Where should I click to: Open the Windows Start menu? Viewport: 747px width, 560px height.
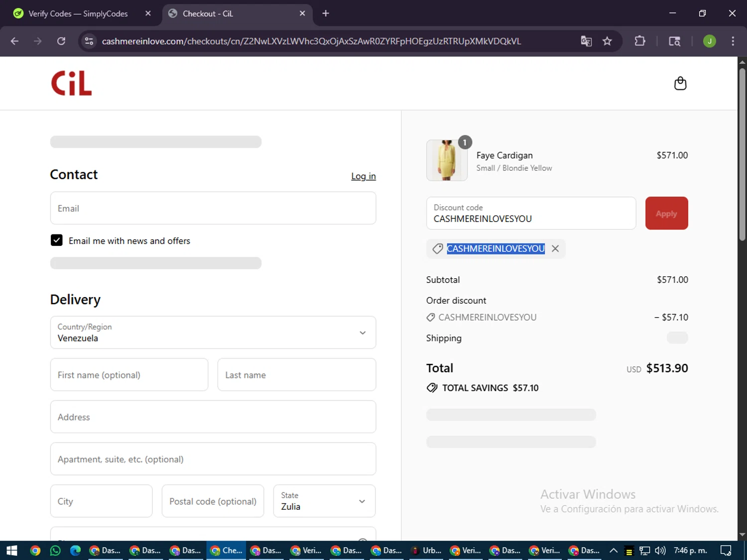[x=12, y=551]
